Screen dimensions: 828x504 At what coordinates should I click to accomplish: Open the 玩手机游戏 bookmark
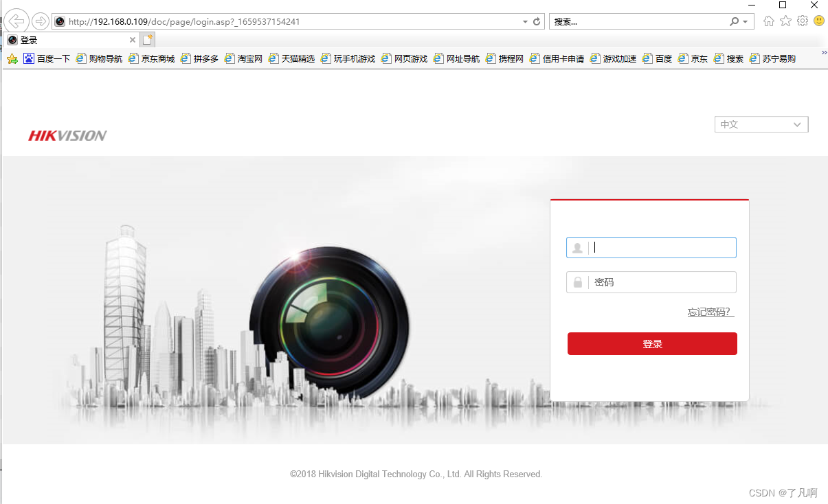(x=348, y=59)
